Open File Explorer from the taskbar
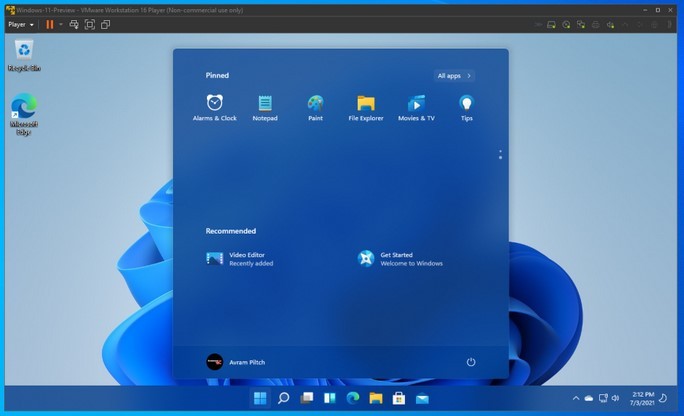 click(x=376, y=398)
